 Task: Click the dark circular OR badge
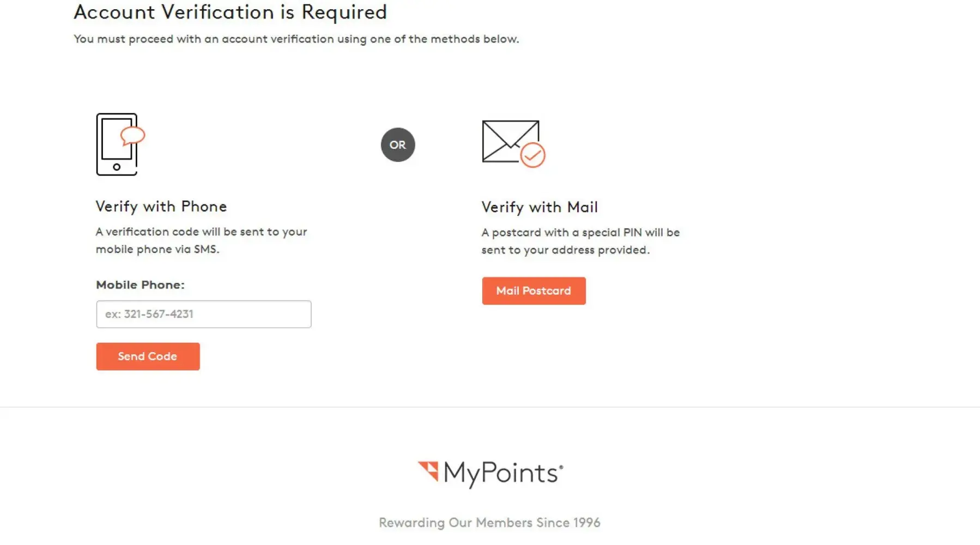398,145
